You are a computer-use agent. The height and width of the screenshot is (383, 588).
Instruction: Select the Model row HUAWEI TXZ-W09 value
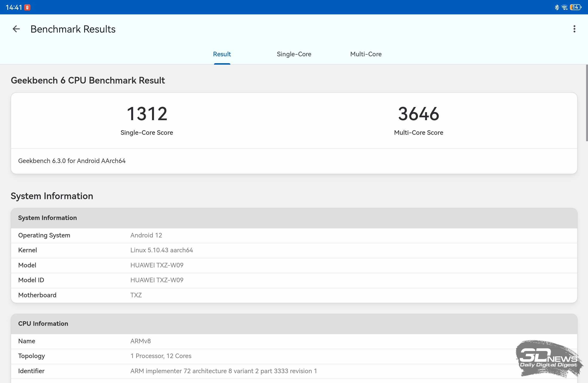(157, 265)
